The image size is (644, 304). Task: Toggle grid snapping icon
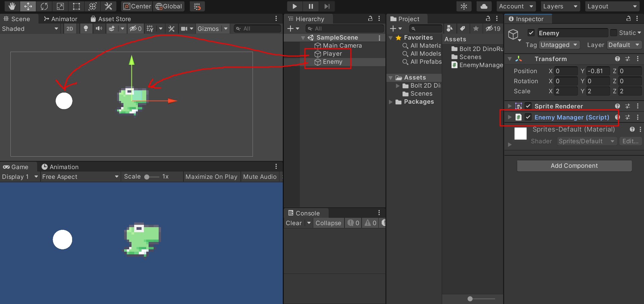(x=197, y=6)
